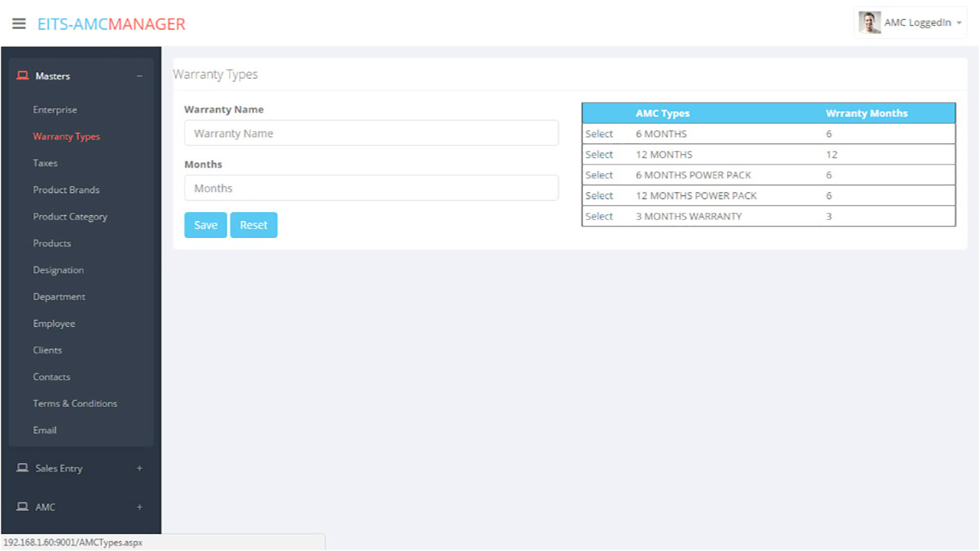Open the AMC LoggedIn dropdown

[910, 23]
